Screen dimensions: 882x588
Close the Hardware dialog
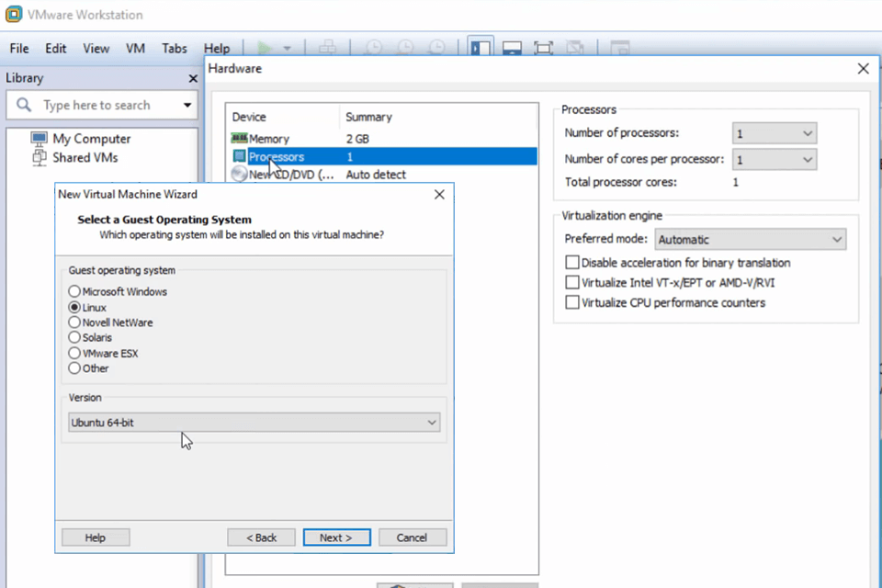(x=863, y=69)
